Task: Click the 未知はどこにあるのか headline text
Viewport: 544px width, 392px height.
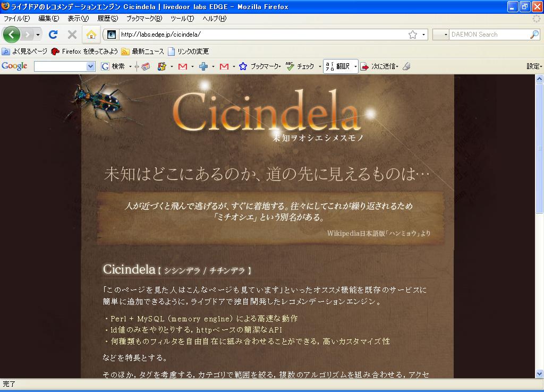Action: (267, 174)
